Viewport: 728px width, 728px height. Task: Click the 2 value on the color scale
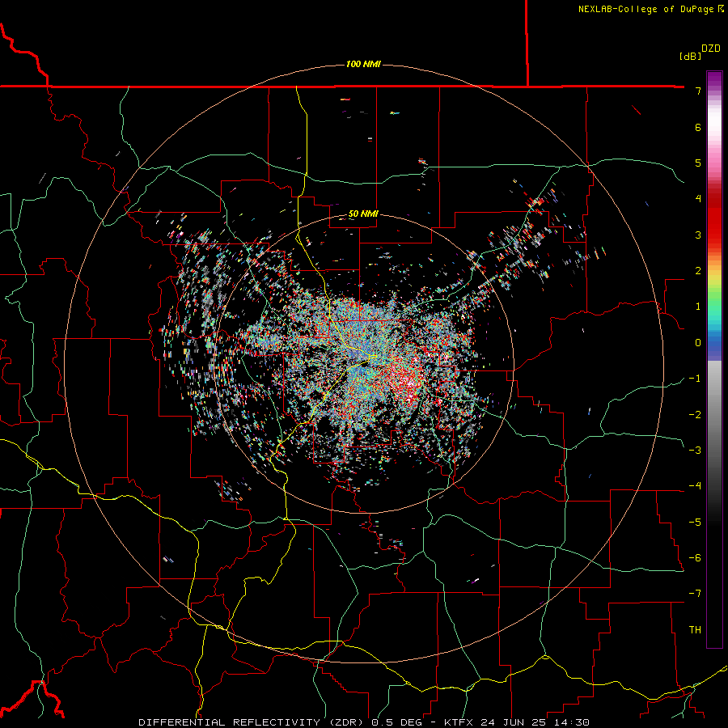(698, 271)
